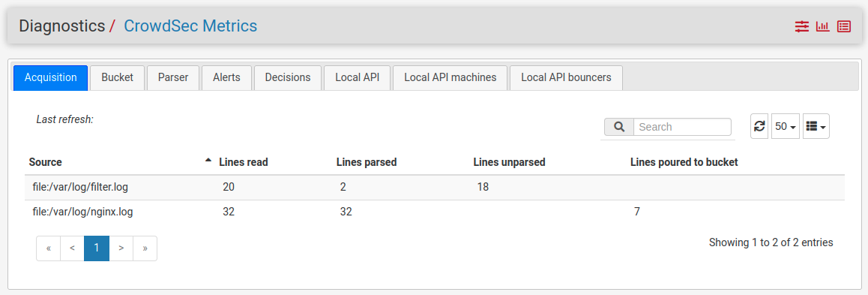Screen dimensions: 868x295
Task: Focus the Search input field
Action: 682,127
